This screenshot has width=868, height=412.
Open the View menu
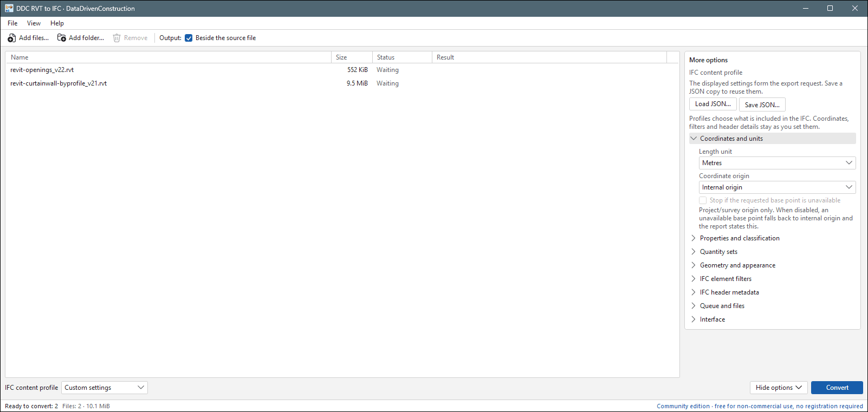34,23
